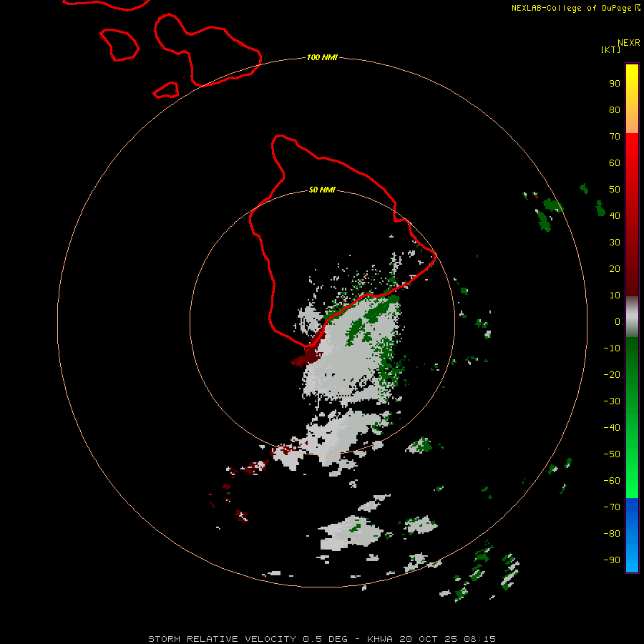This screenshot has width=644, height=644.
Task: Click the NEXR label above the color scale
Action: [629, 43]
